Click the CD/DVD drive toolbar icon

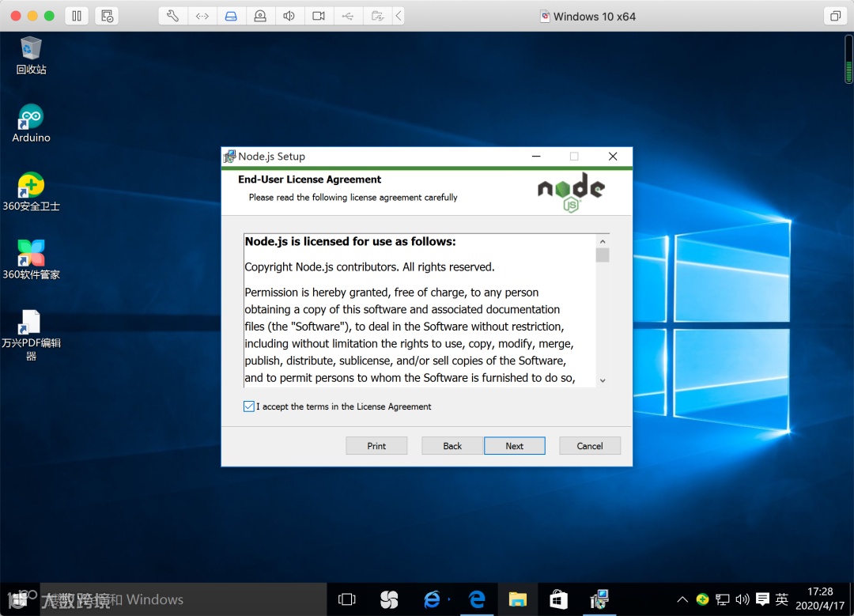(260, 16)
